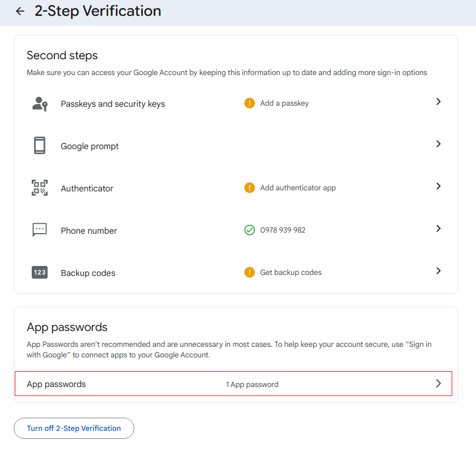Viewport: 476px width, 451px height.
Task: Click the green checkmark beside the phone number
Action: (250, 230)
